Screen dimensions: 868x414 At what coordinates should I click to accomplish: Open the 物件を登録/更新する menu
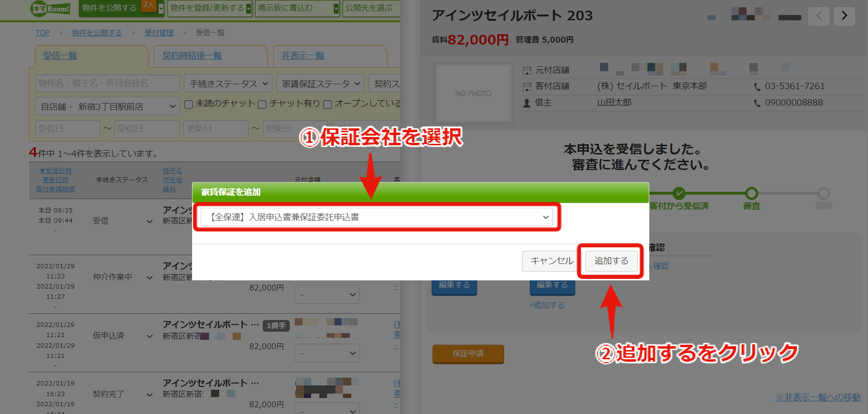(210, 8)
